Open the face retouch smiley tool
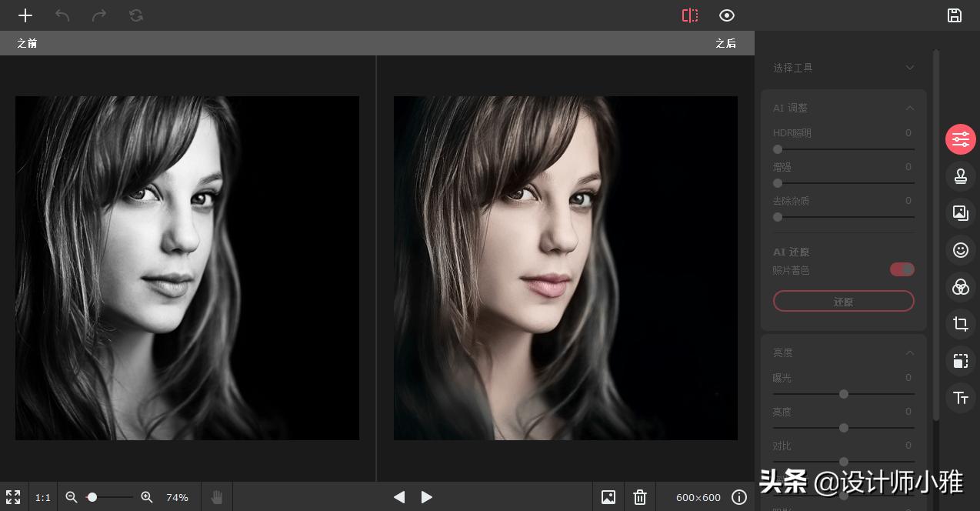The image size is (980, 511). click(x=960, y=249)
